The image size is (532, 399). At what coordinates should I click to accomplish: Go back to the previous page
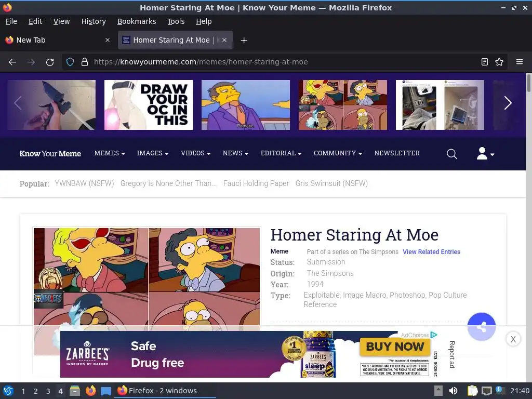click(x=12, y=62)
